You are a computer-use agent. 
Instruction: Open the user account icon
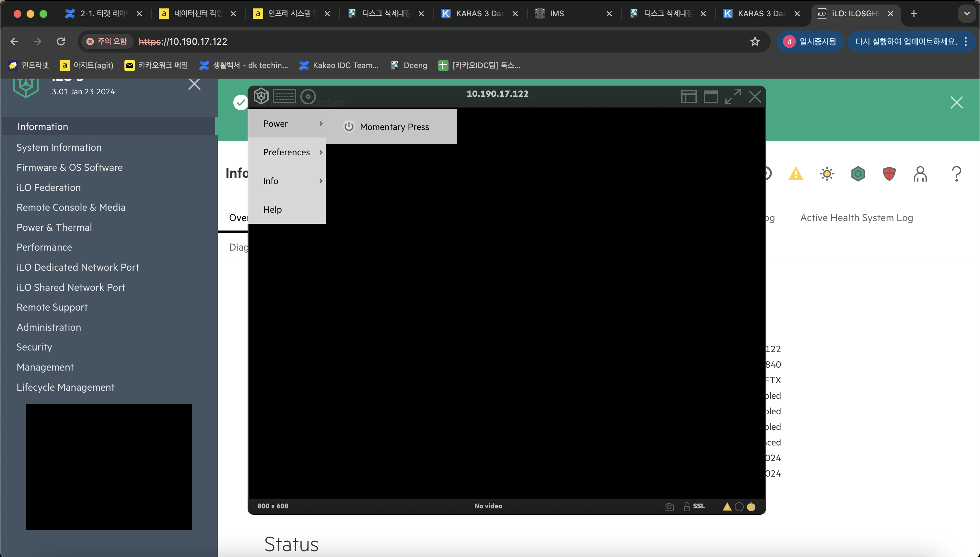(920, 174)
